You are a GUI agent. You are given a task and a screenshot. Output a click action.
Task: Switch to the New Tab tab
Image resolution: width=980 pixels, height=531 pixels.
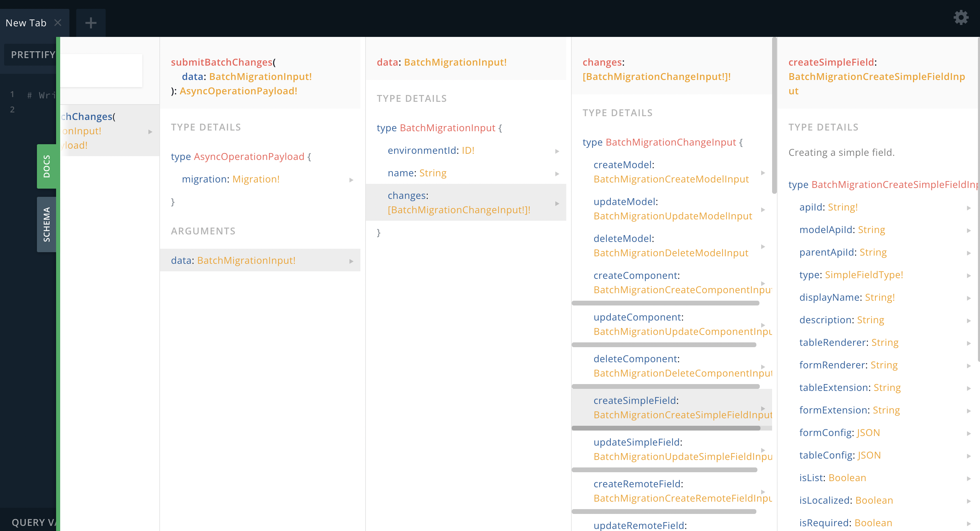click(26, 23)
